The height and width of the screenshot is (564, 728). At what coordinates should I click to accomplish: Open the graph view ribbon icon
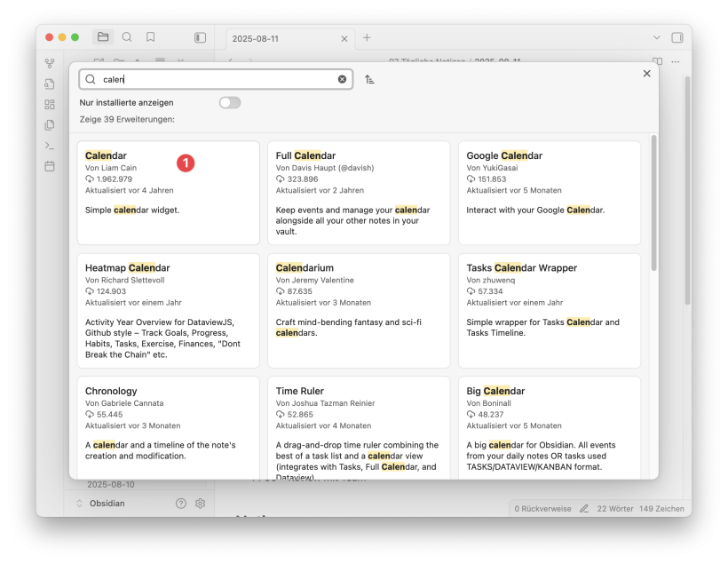[50, 63]
